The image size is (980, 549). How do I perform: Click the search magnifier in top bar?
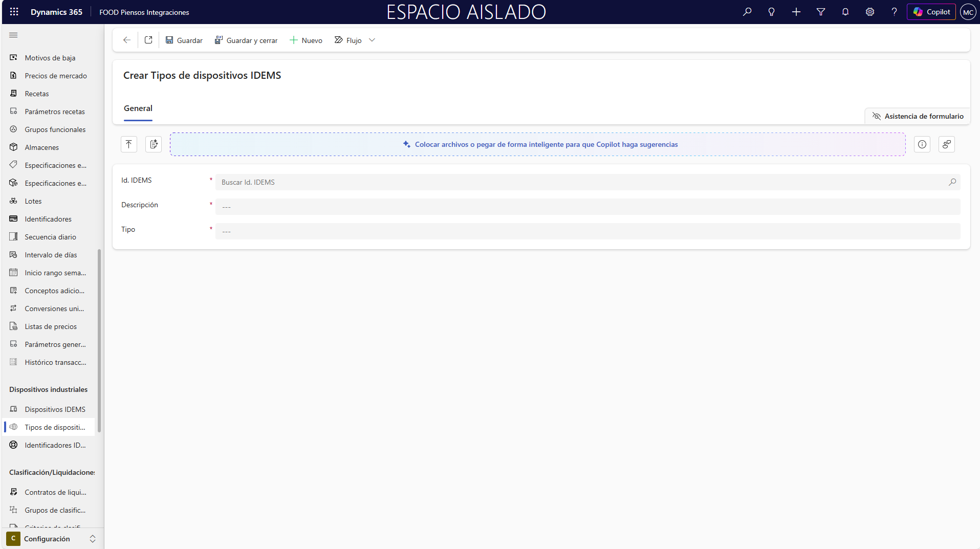tap(747, 12)
